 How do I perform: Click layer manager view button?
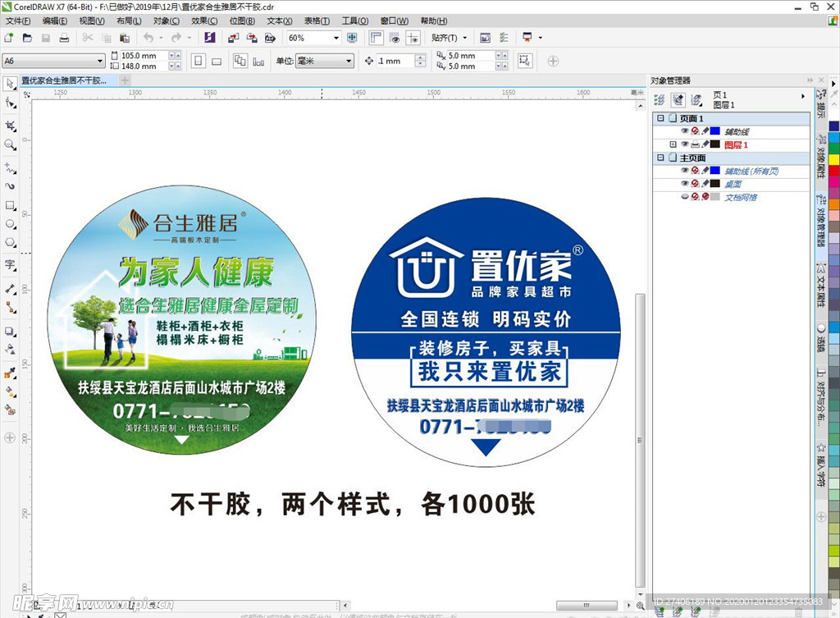(696, 99)
